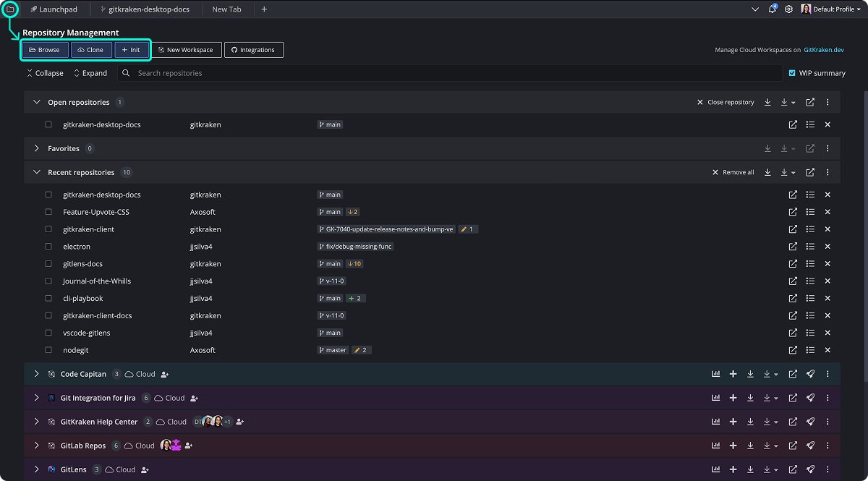Click the Clone button
The width and height of the screenshot is (868, 481).
coord(91,50)
